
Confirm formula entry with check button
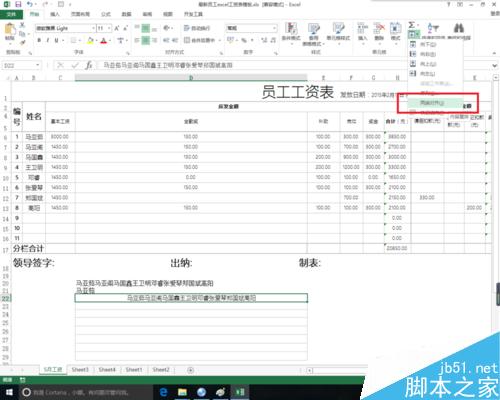click(x=75, y=65)
